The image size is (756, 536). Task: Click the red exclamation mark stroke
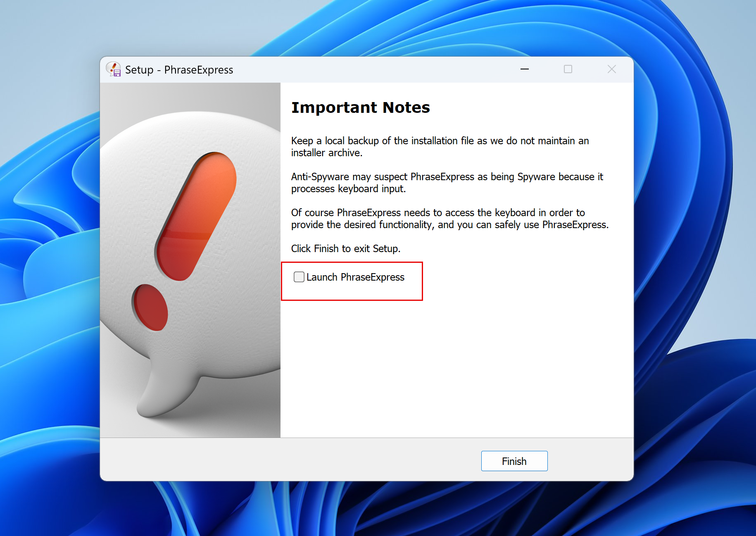click(196, 215)
